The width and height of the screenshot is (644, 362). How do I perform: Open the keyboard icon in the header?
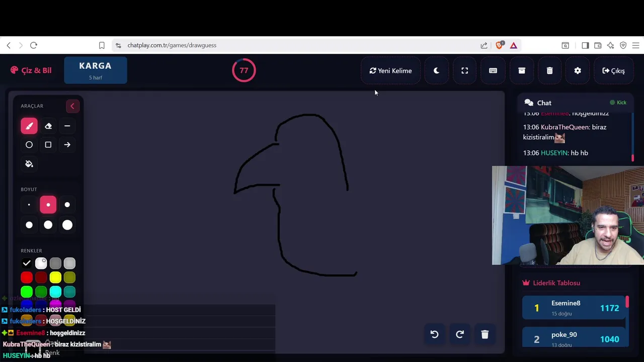pyautogui.click(x=493, y=71)
